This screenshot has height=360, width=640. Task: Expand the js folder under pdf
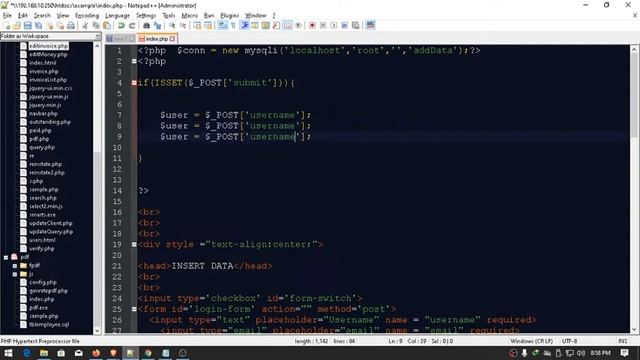(x=15, y=274)
